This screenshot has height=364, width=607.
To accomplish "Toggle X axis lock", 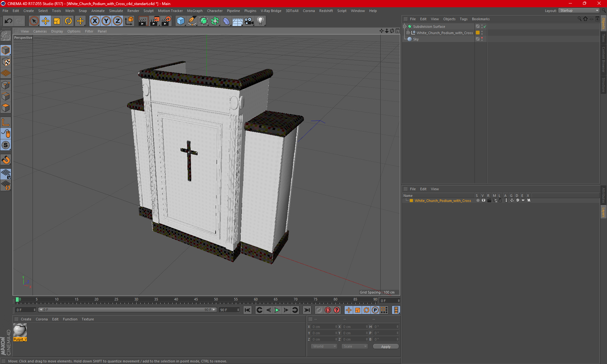I will [95, 21].
